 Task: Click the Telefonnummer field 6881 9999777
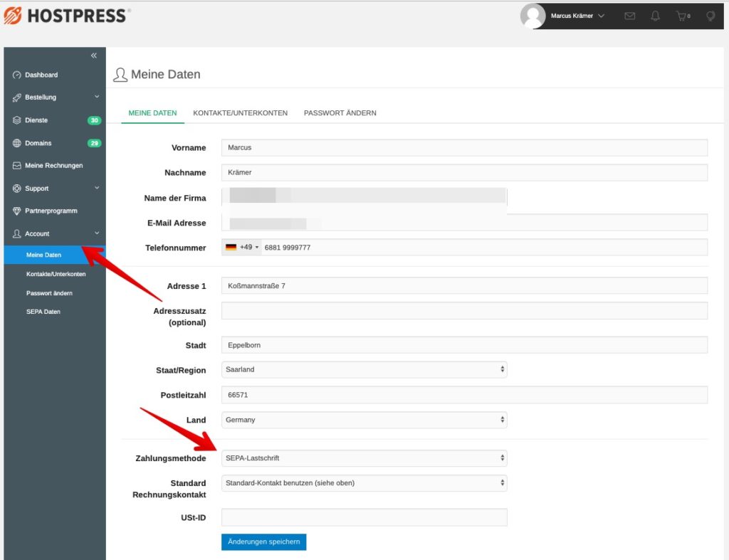483,247
